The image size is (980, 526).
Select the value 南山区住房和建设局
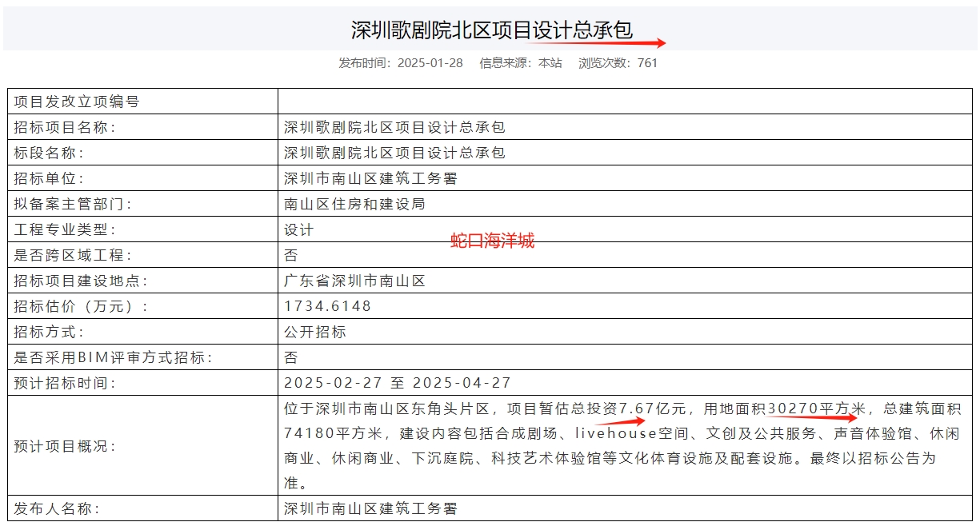[354, 204]
